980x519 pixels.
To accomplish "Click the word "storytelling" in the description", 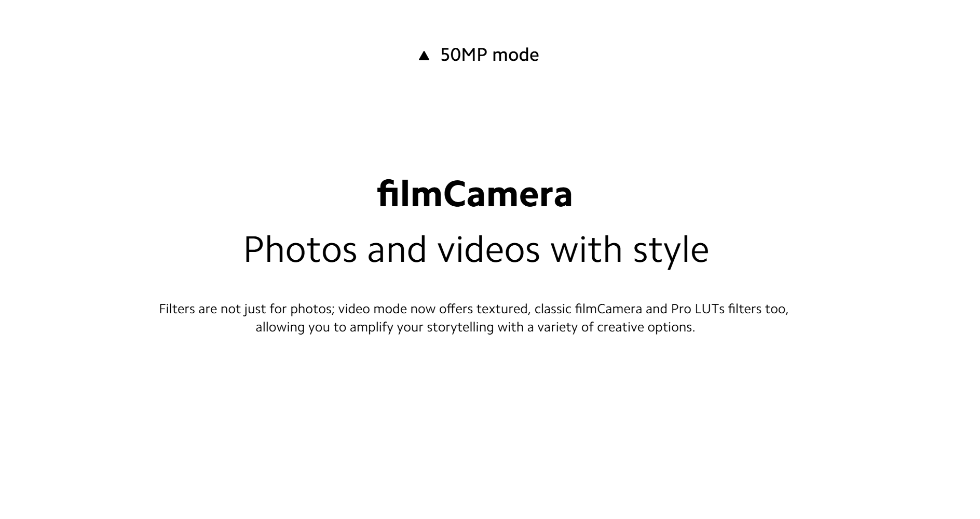I will click(x=460, y=327).
